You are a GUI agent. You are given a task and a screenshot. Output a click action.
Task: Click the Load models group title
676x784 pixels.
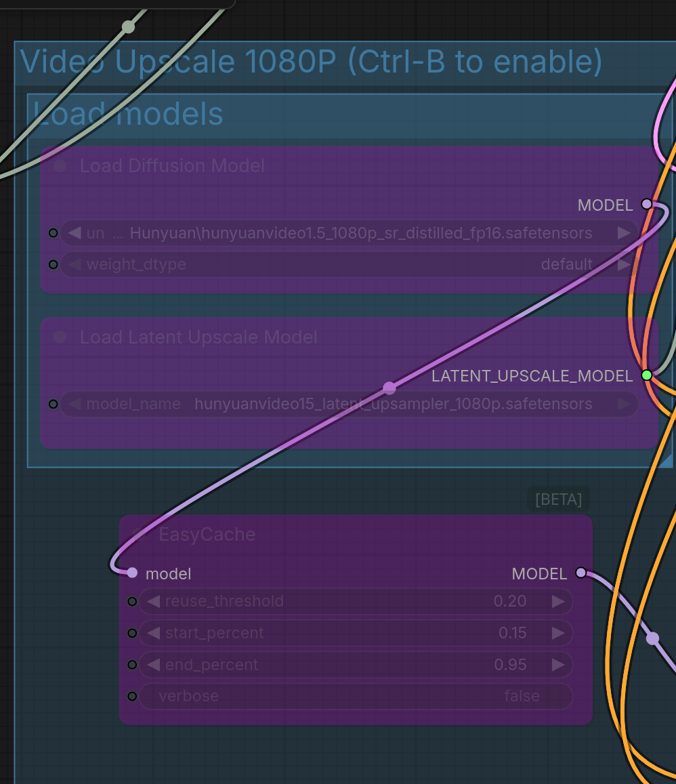coord(129,114)
